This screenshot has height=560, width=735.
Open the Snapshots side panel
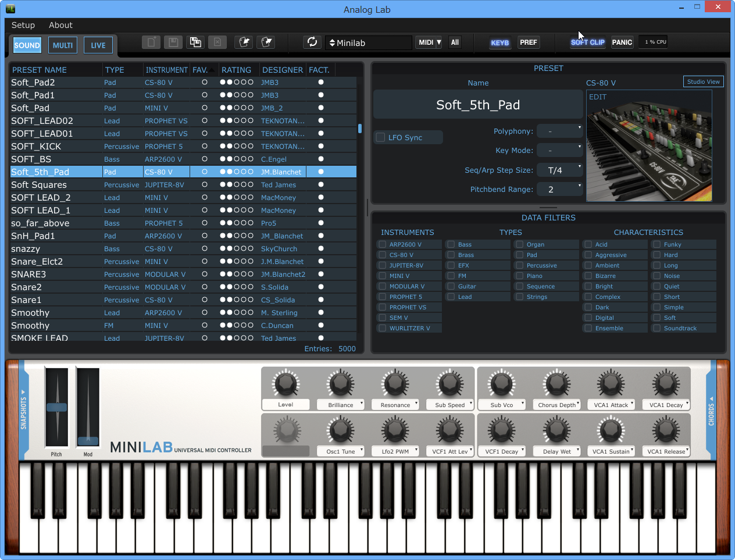click(24, 410)
